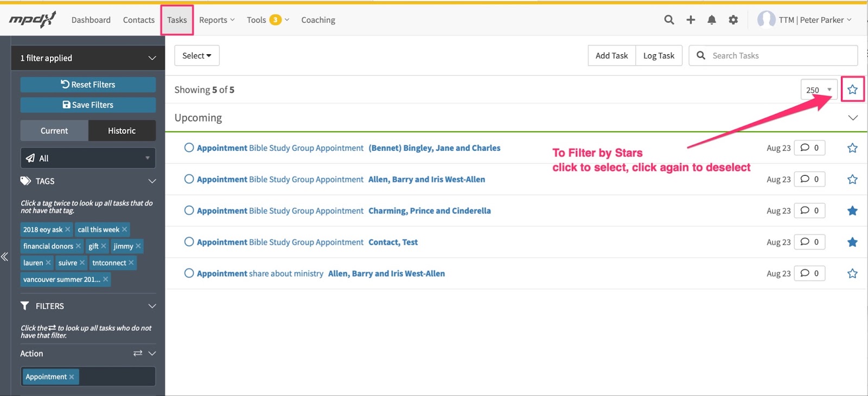The width and height of the screenshot is (868, 396).
Task: Mark Bible Study Allen, Barry task complete
Action: point(189,179)
